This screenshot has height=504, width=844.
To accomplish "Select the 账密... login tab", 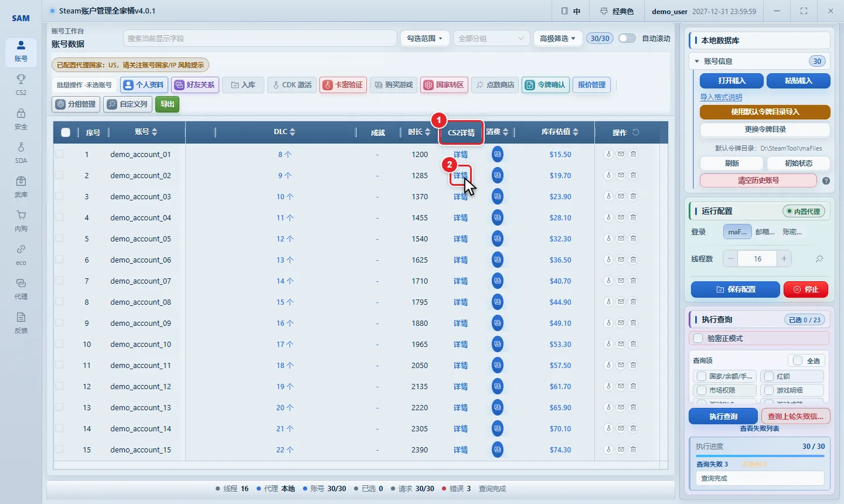I will (x=792, y=232).
